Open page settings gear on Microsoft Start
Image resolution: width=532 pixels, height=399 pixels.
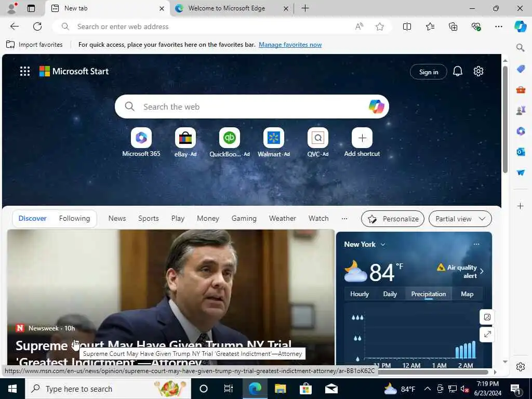coord(478,71)
